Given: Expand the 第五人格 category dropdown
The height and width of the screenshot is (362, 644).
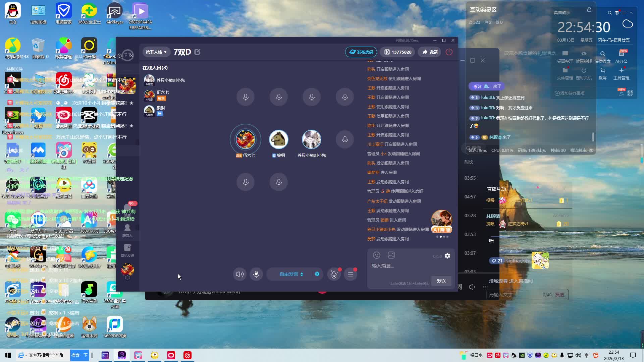Looking at the screenshot, I should 156,52.
